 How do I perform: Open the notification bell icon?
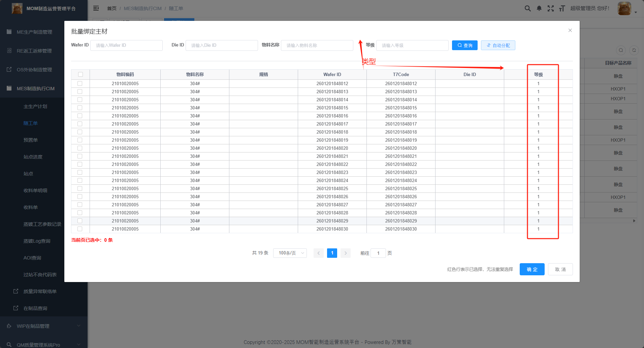pos(539,8)
